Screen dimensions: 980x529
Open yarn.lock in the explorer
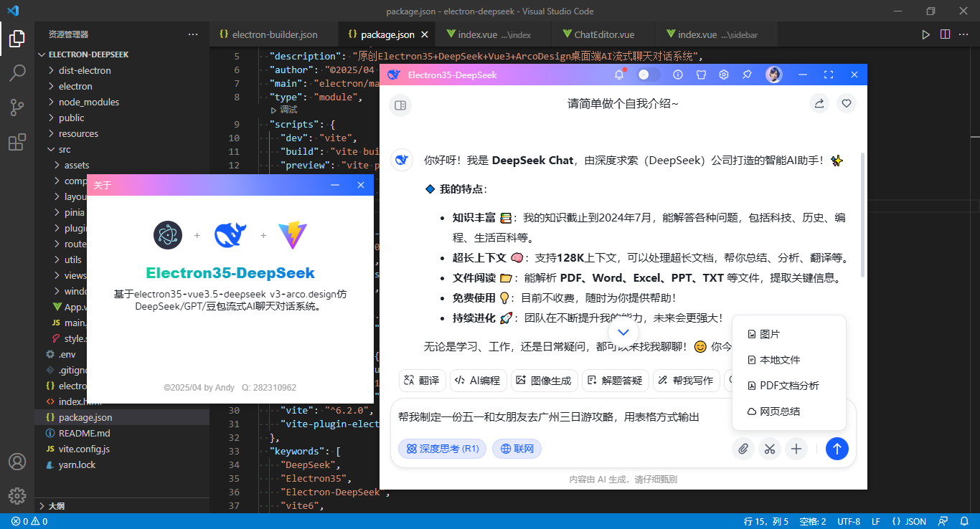coord(122,464)
